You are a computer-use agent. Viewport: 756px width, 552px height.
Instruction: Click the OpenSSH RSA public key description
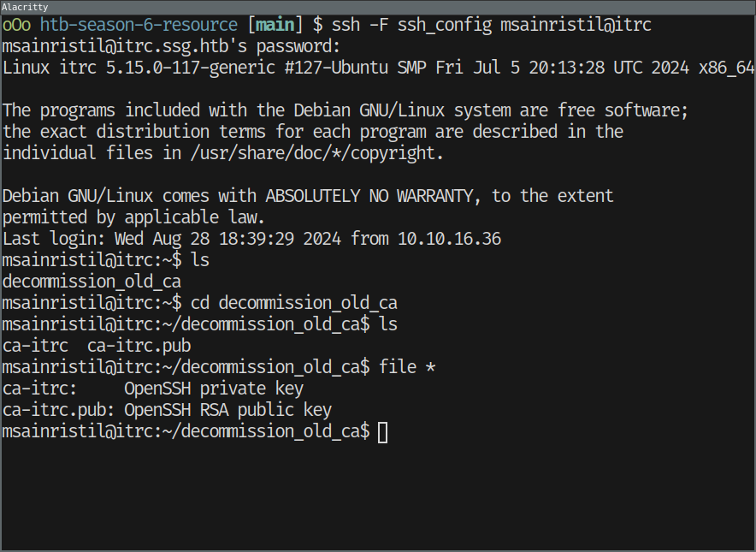[228, 410]
